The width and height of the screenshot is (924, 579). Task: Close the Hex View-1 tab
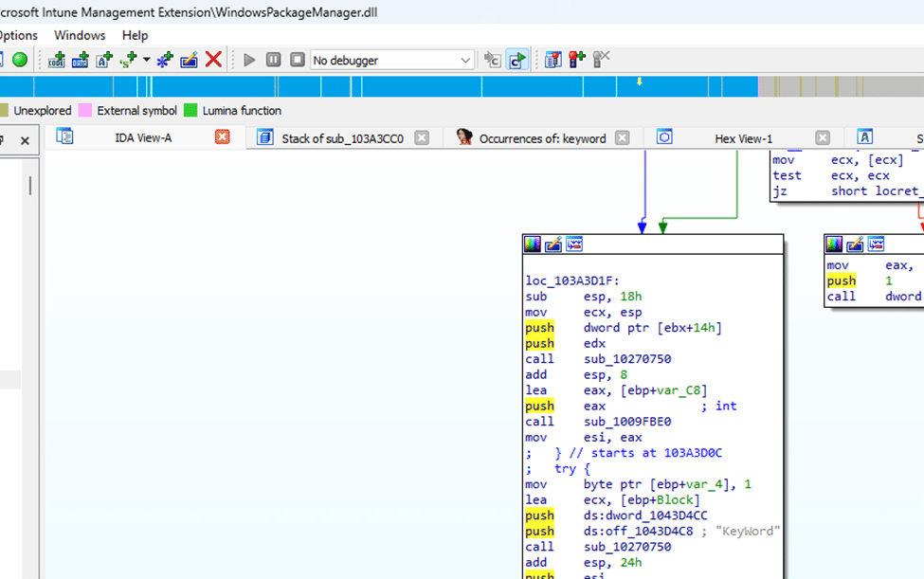point(823,137)
